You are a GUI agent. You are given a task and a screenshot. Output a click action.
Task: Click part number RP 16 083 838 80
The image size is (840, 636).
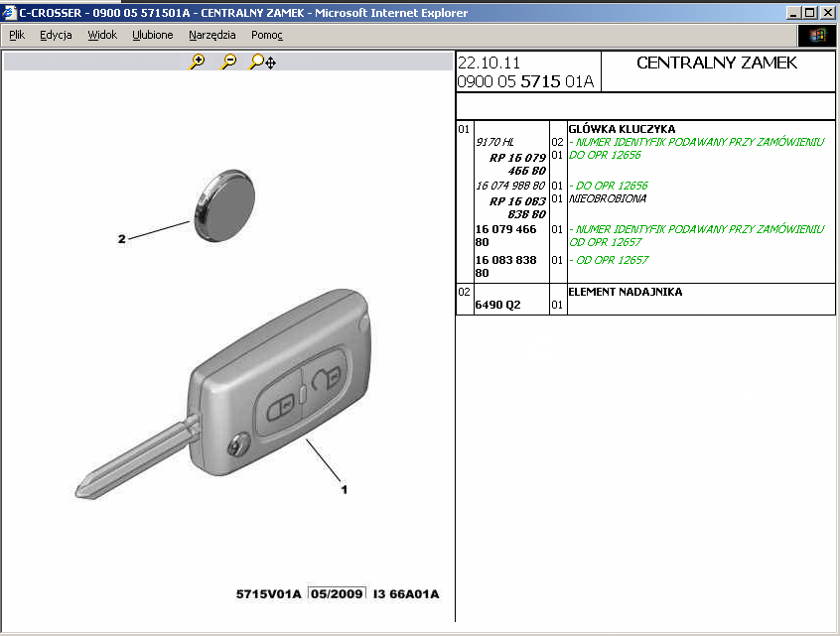(517, 207)
